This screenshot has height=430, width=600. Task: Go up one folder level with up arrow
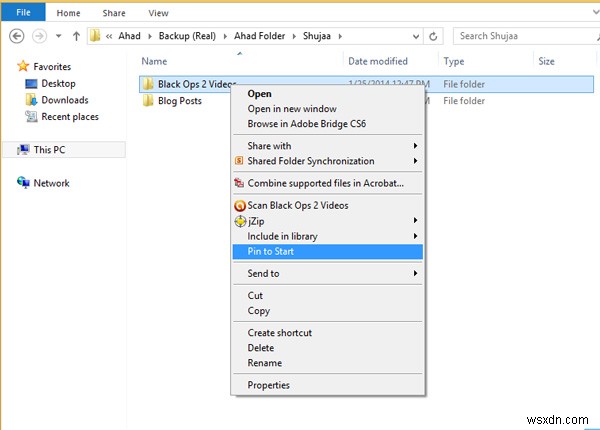(x=77, y=36)
